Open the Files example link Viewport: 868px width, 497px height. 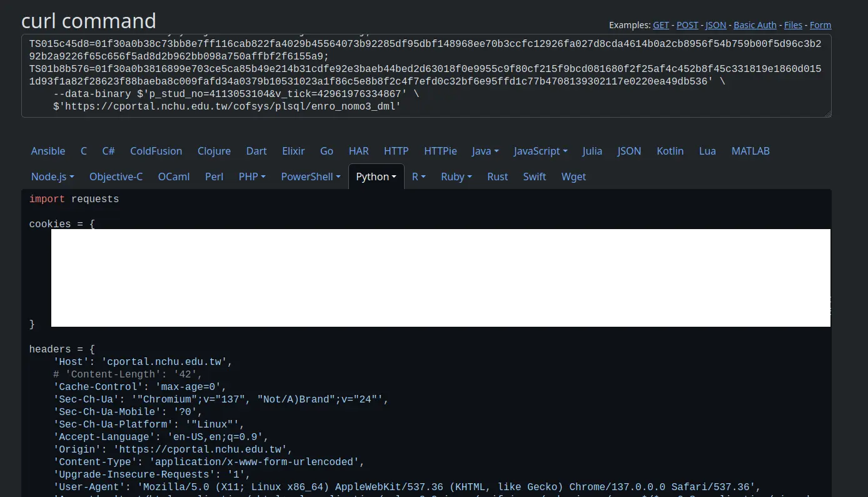click(793, 25)
